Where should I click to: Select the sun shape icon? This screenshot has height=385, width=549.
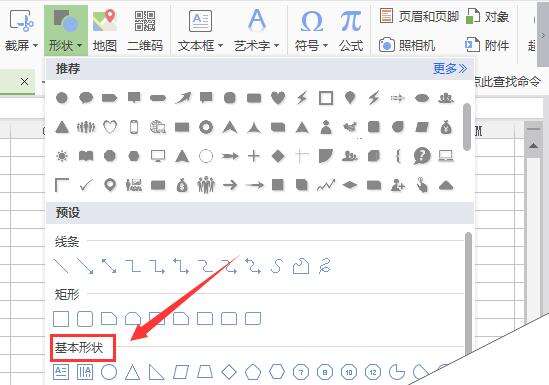tap(62, 156)
